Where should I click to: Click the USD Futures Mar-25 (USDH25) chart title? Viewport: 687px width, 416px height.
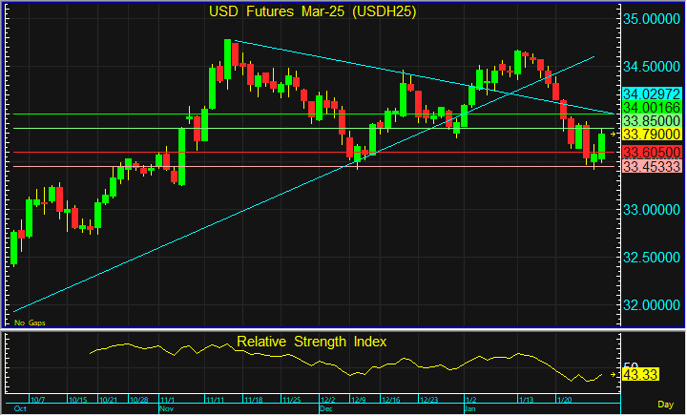click(313, 12)
